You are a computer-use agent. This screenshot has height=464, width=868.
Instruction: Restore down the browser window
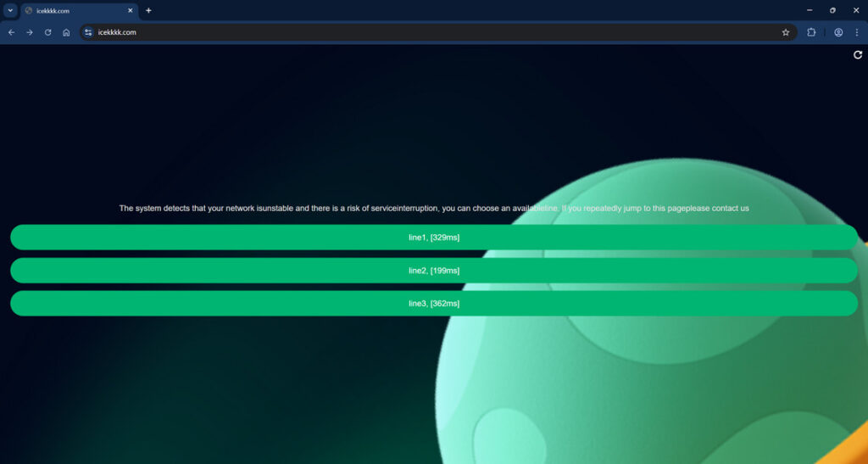pos(832,10)
